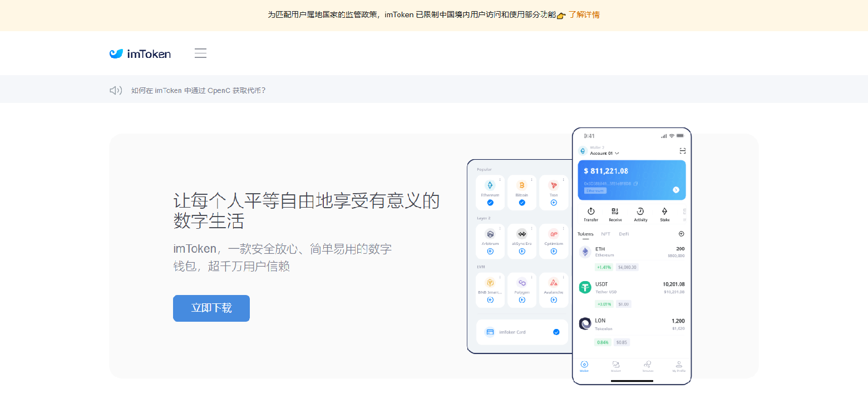Click the add token plus icon
The width and height of the screenshot is (868, 408).
tap(681, 234)
